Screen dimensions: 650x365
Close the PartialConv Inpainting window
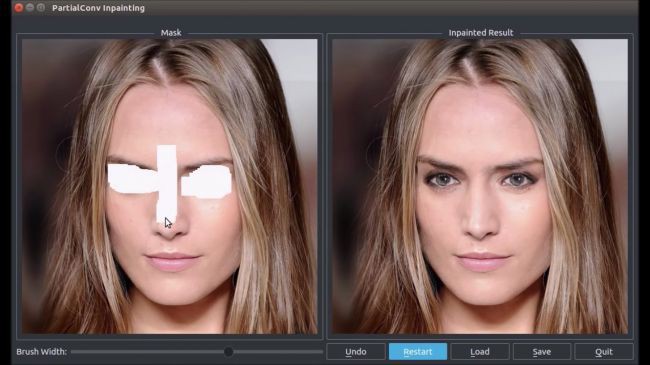tap(18, 7)
